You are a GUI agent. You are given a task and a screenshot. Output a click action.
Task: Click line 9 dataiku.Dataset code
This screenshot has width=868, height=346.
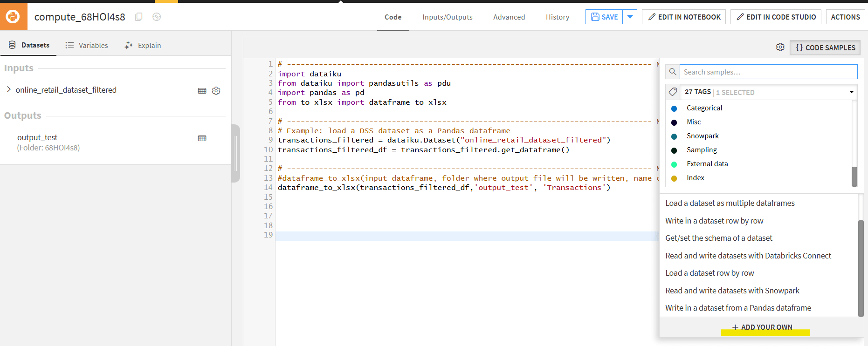point(444,140)
